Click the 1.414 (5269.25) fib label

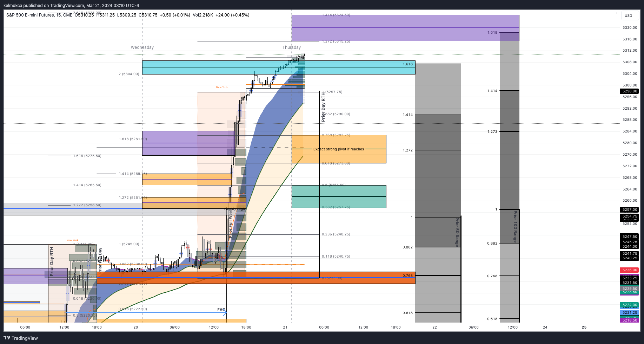(x=133, y=174)
